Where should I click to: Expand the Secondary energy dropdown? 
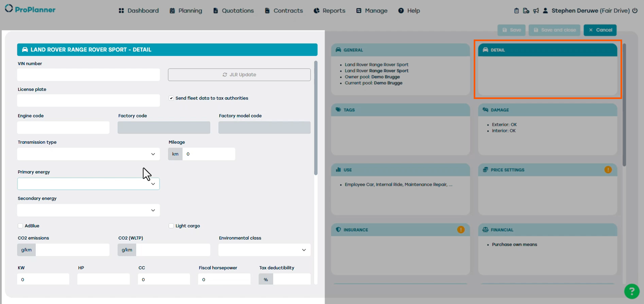(x=88, y=210)
